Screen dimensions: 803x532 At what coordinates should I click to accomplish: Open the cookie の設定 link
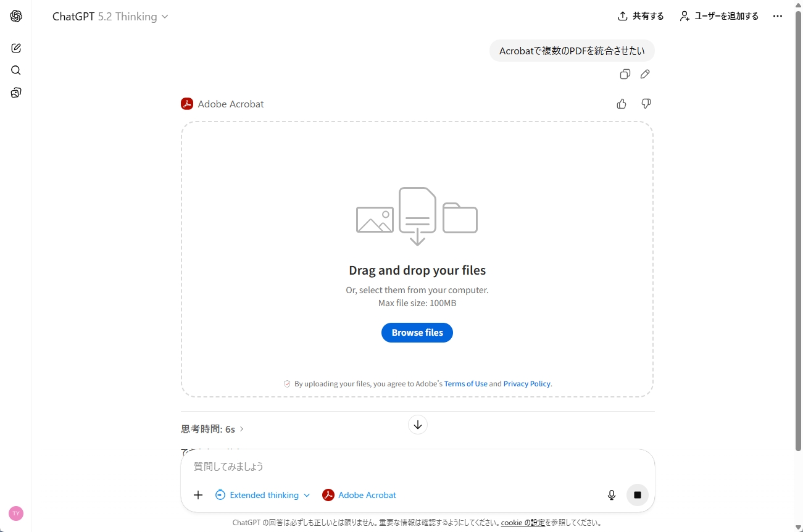pos(523,523)
